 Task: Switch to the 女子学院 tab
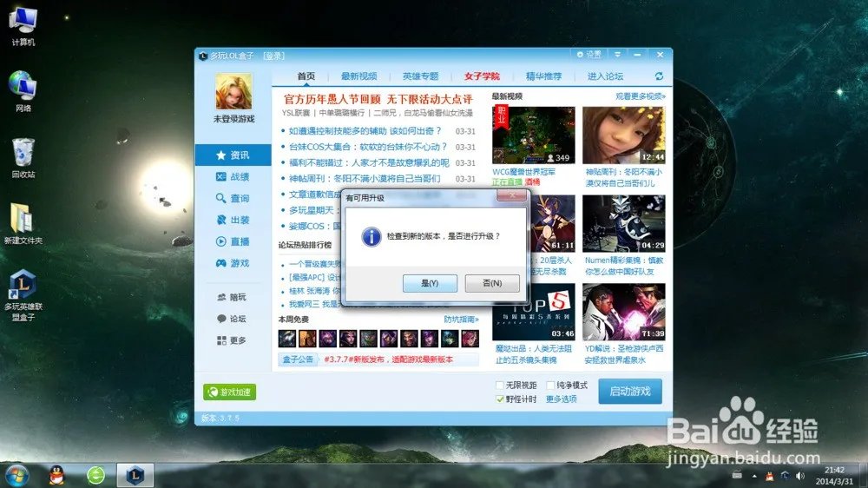(x=482, y=76)
